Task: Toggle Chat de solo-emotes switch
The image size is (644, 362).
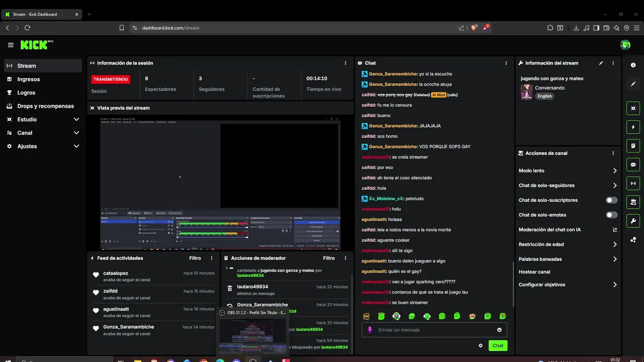Action: click(612, 215)
